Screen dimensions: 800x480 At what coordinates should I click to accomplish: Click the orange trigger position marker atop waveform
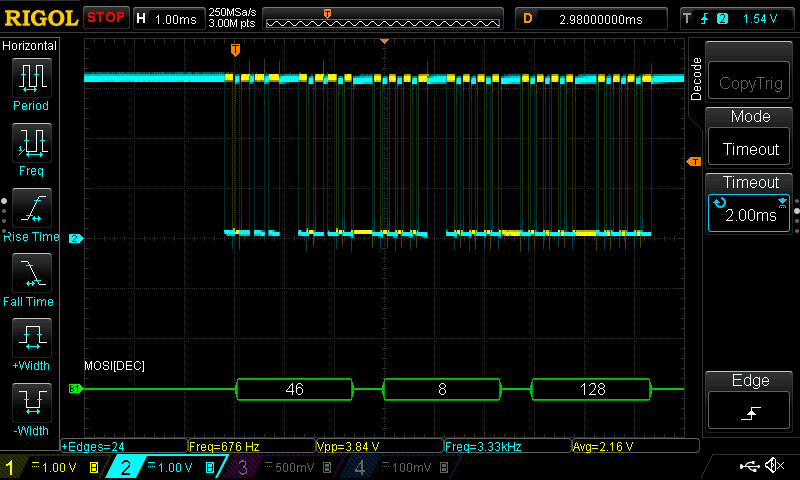coord(235,49)
